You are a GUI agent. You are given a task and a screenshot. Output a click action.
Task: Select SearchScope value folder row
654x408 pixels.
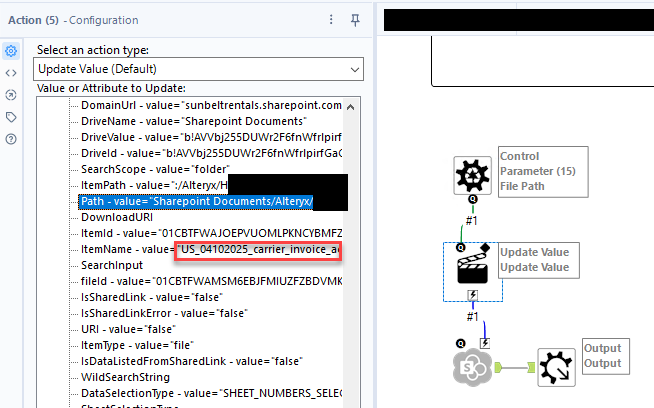click(x=155, y=169)
